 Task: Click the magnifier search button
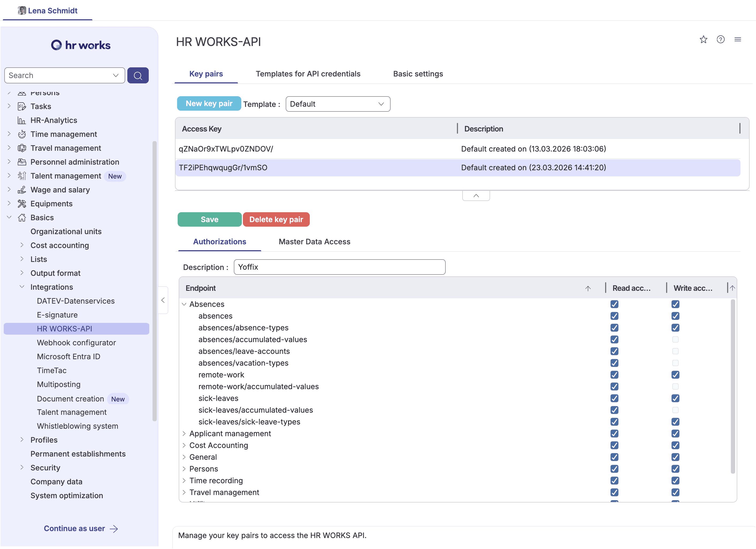coord(138,75)
